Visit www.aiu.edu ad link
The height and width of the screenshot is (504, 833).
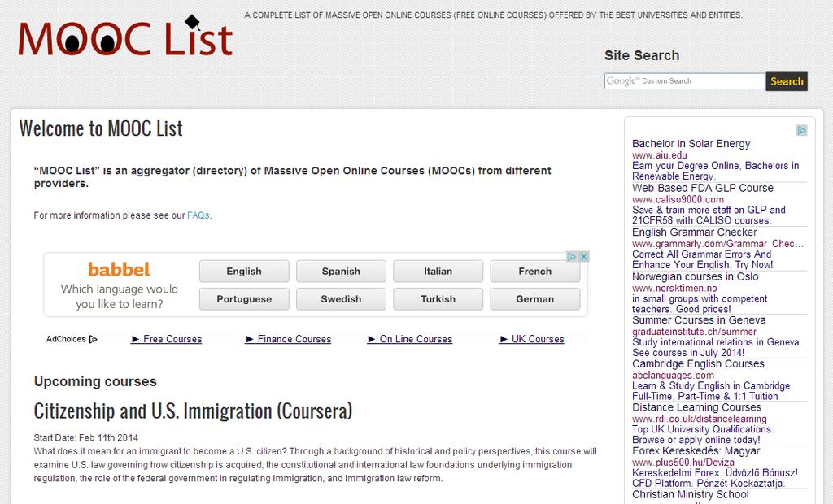tap(659, 155)
